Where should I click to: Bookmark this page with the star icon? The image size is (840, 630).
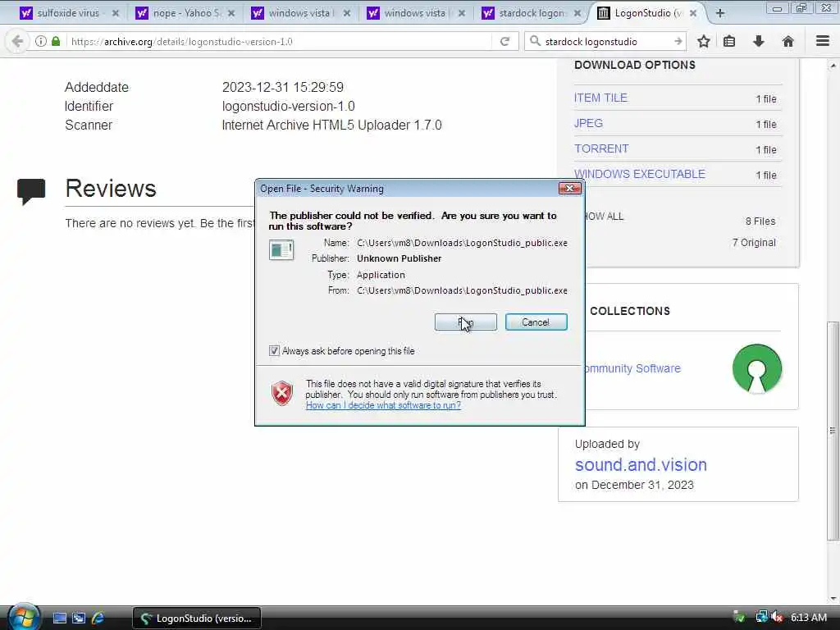(703, 41)
